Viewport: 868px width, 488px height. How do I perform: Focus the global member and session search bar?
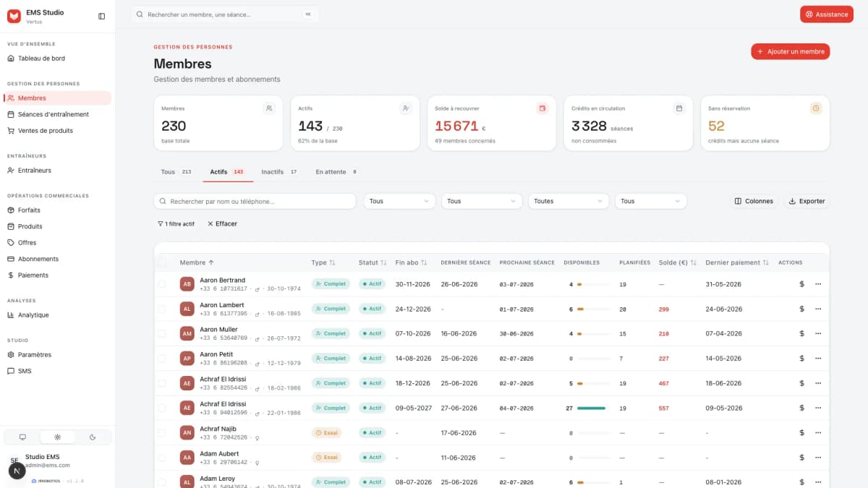225,14
